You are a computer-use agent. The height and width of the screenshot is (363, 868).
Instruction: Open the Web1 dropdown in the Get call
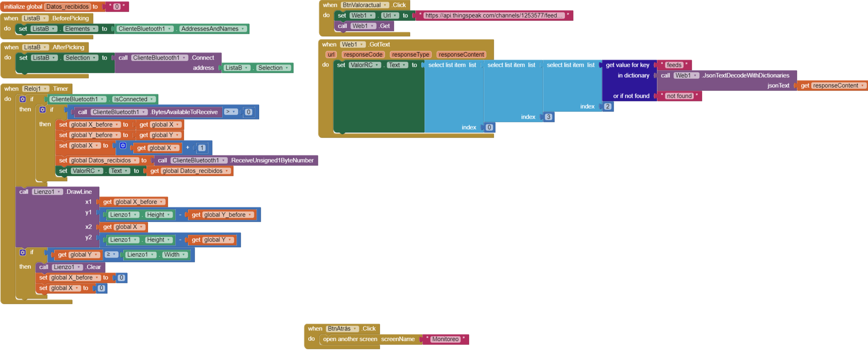click(363, 26)
